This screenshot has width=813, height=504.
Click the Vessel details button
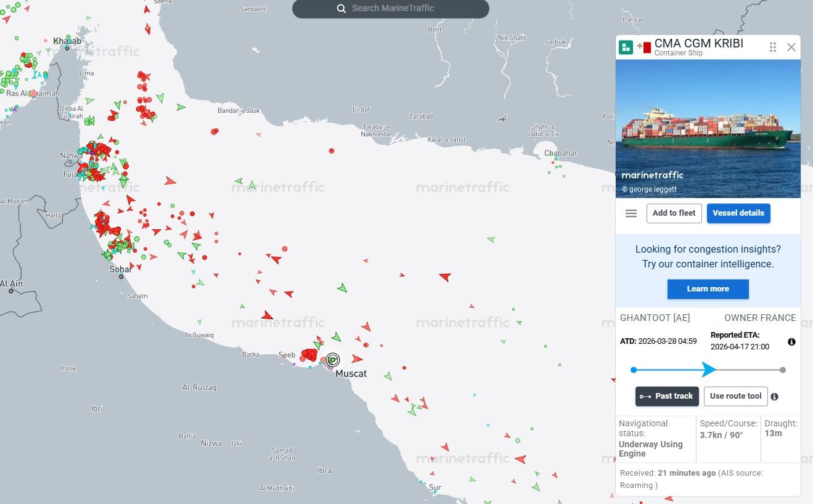(x=738, y=213)
